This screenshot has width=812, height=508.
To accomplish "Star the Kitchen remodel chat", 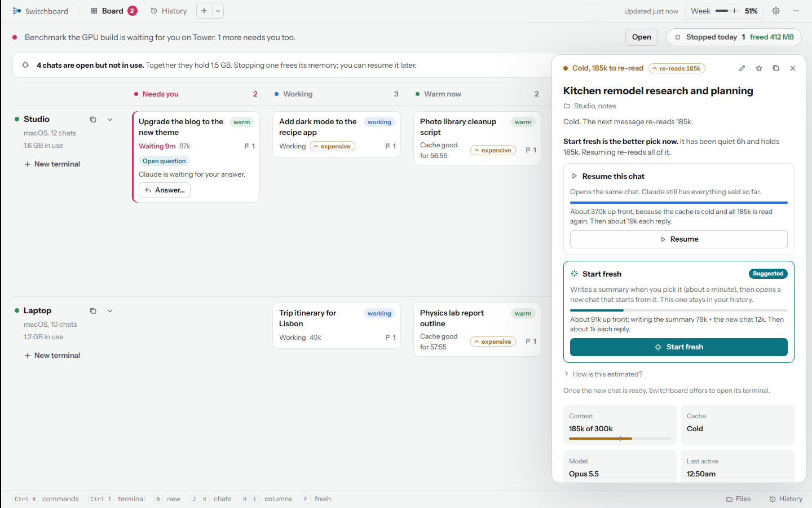I will point(759,68).
